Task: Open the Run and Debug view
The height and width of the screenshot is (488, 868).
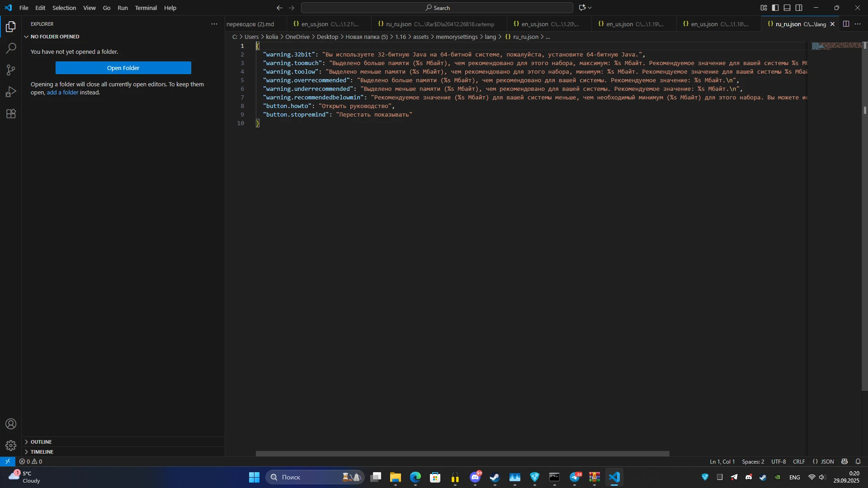Action: (11, 92)
